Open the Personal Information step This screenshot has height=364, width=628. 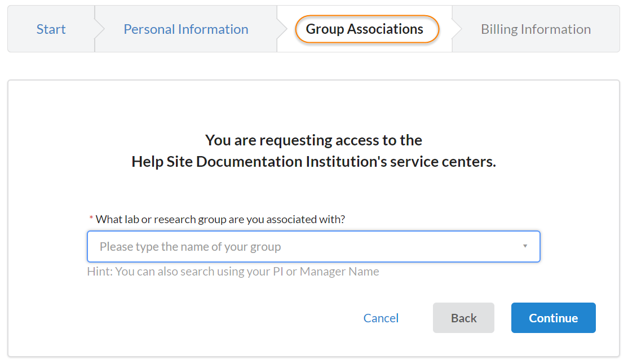coord(185,29)
